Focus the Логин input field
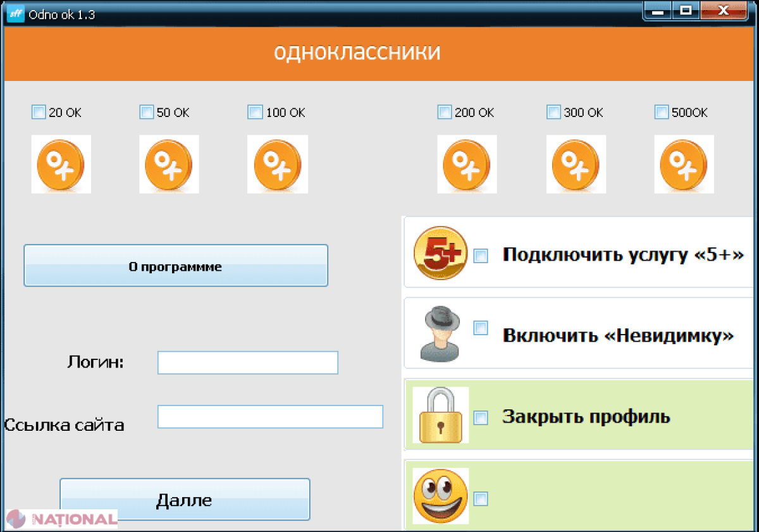The height and width of the screenshot is (532, 759). (x=248, y=363)
